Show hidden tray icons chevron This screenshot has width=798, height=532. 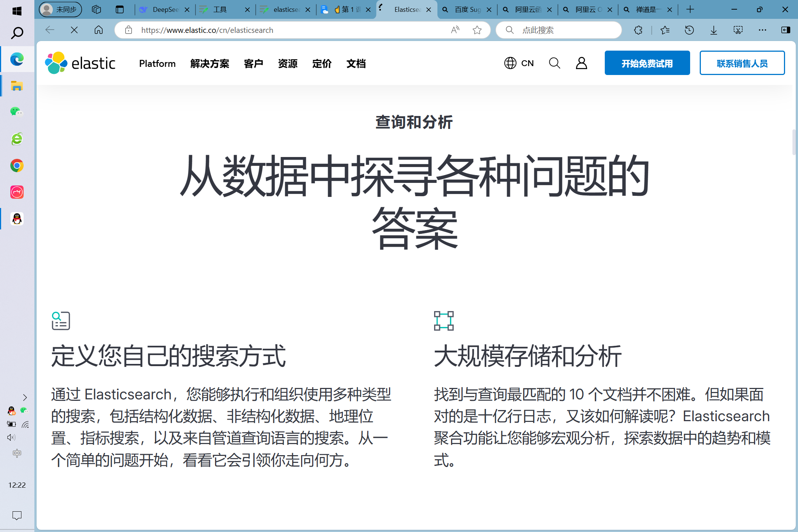click(x=25, y=398)
